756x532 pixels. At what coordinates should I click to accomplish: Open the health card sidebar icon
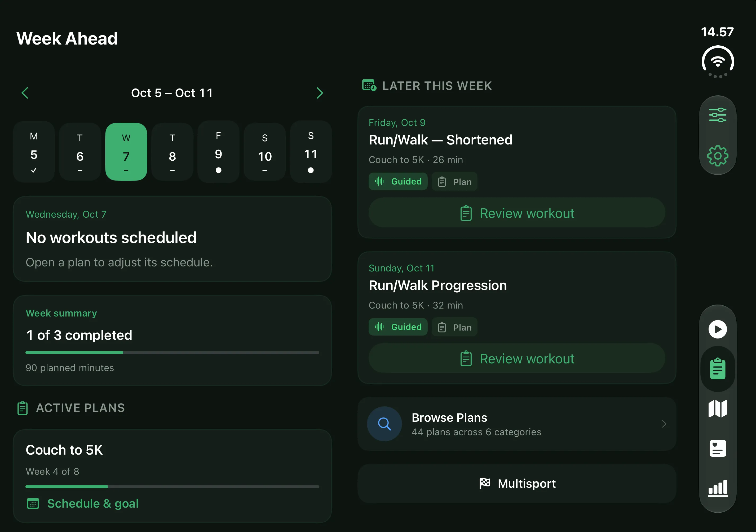(718, 448)
